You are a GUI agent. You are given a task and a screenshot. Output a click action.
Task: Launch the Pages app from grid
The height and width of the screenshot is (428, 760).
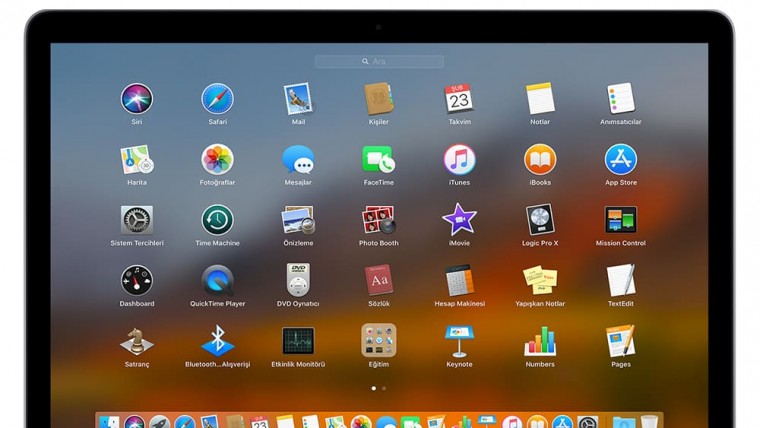click(621, 341)
